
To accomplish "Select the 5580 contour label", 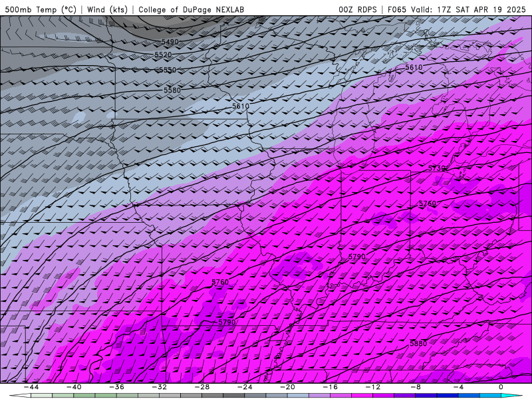I will point(172,90).
